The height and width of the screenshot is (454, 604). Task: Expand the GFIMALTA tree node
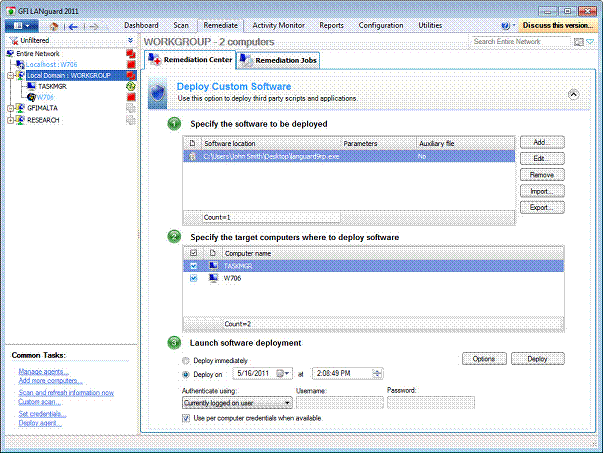tap(10, 108)
